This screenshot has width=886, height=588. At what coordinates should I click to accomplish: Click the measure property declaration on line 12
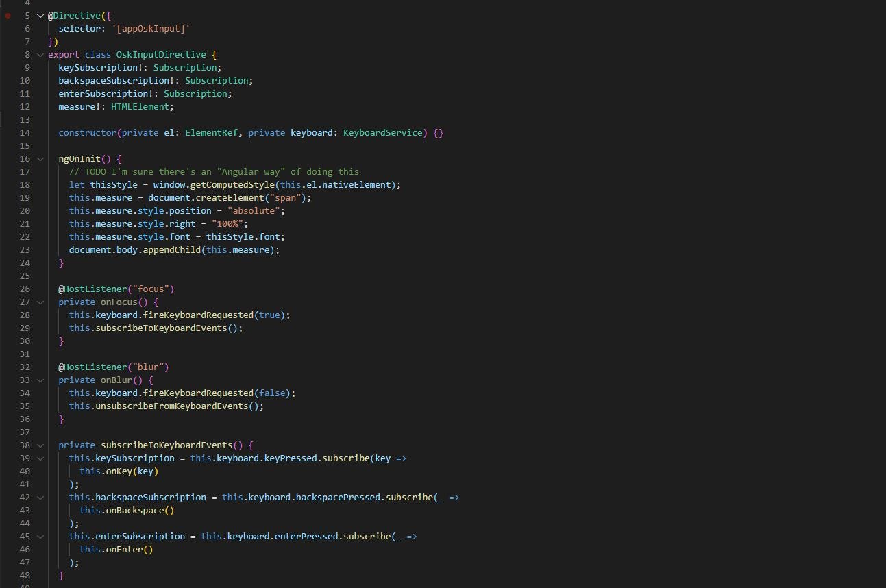tap(77, 106)
